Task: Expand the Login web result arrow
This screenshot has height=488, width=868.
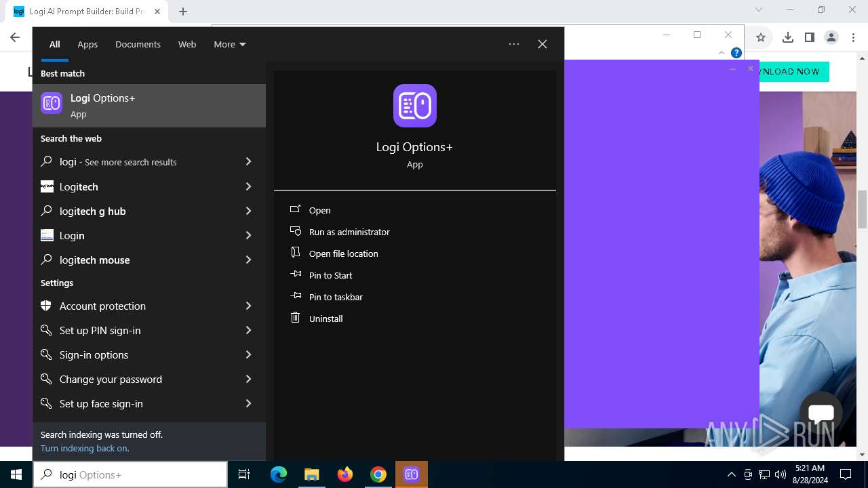Action: pyautogui.click(x=248, y=235)
